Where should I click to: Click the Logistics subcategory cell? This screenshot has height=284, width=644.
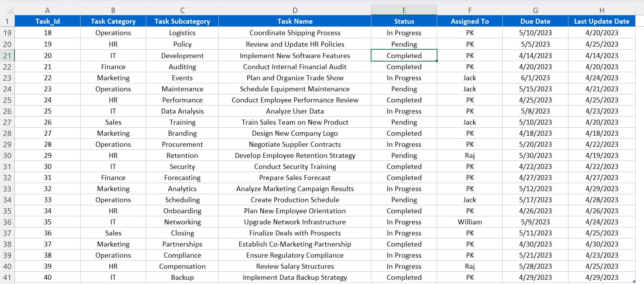coord(182,33)
